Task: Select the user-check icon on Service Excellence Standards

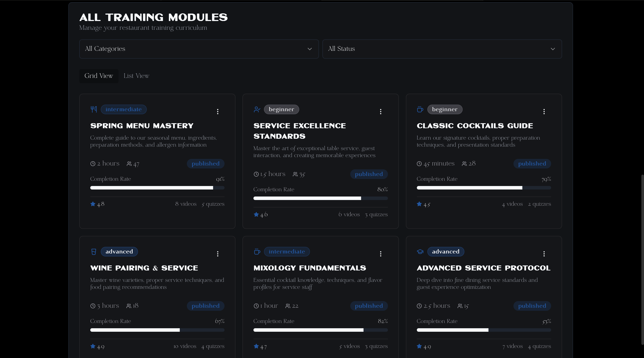Action: pyautogui.click(x=257, y=109)
